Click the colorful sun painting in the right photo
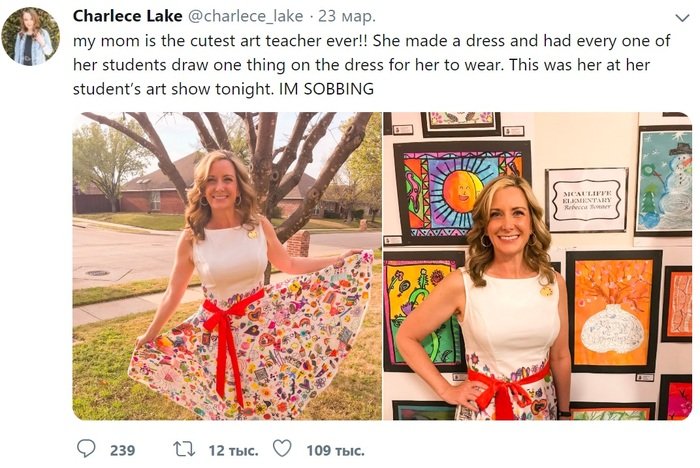The width and height of the screenshot is (700, 468). (x=461, y=189)
